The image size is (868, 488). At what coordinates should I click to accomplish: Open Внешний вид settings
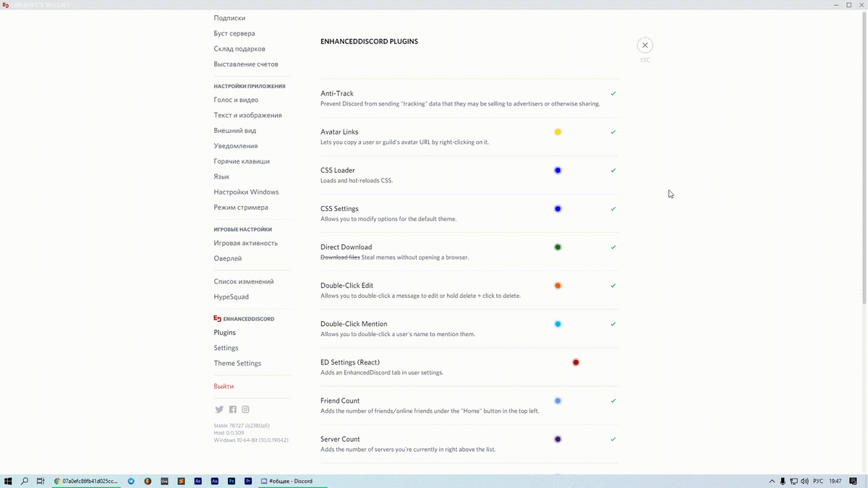pos(235,131)
